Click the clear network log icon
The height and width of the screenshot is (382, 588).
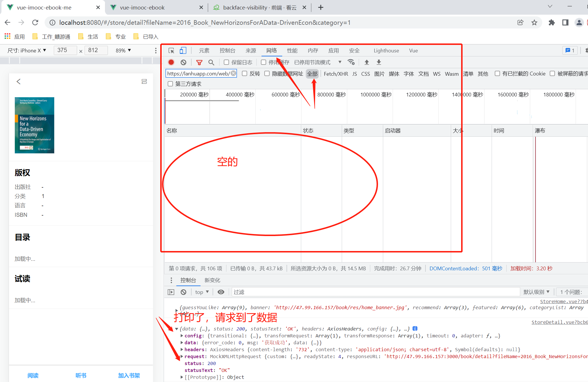184,62
